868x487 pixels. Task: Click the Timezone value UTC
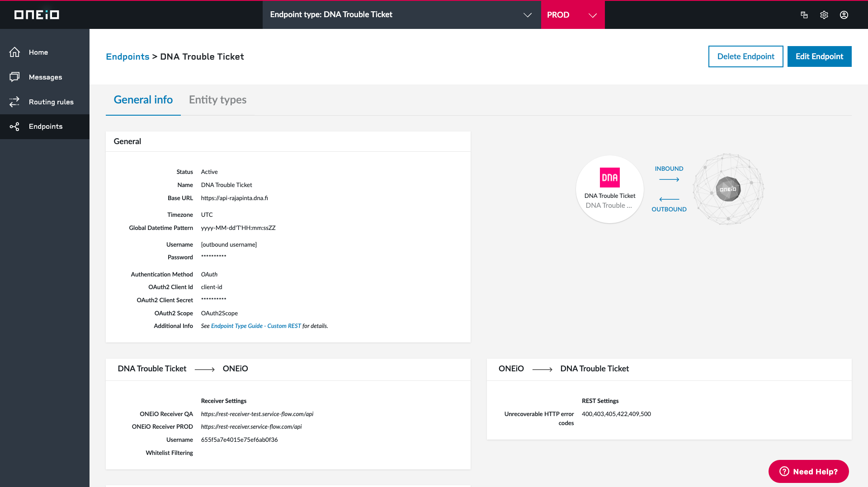pos(207,215)
